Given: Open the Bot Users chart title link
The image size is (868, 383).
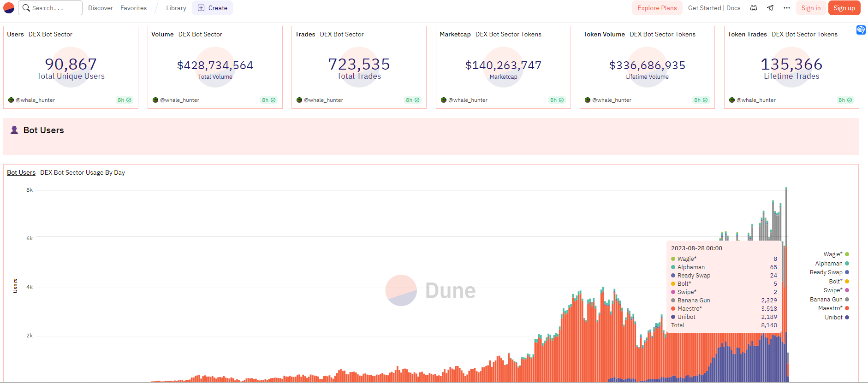Looking at the screenshot, I should tap(21, 172).
